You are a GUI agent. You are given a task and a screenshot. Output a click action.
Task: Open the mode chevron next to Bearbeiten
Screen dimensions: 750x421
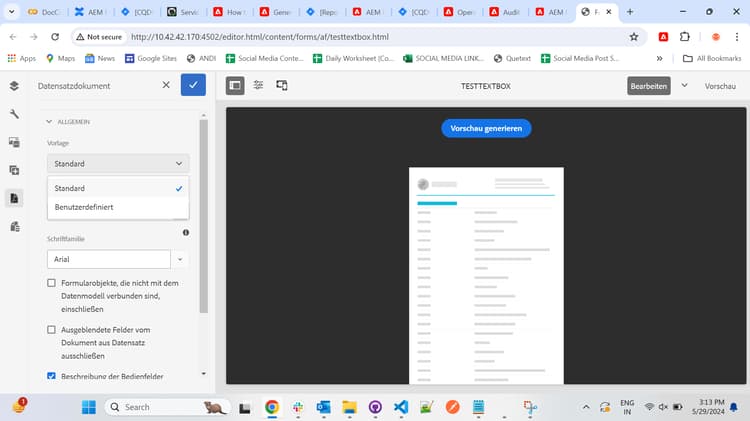684,85
